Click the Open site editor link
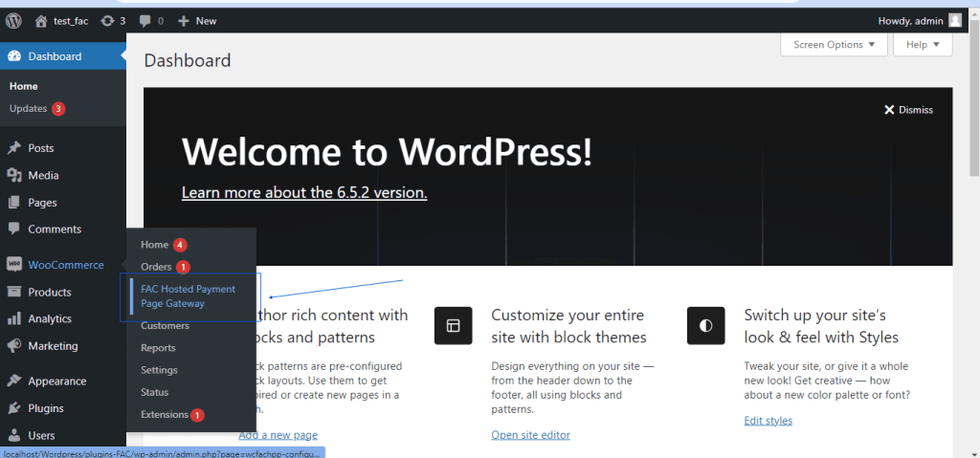The height and width of the screenshot is (458, 980). coord(530,435)
